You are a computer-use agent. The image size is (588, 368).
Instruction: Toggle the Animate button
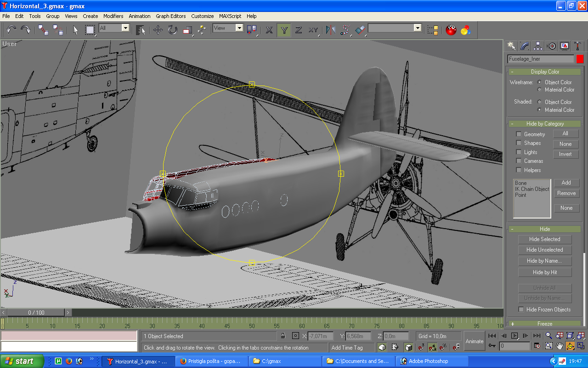click(x=475, y=341)
